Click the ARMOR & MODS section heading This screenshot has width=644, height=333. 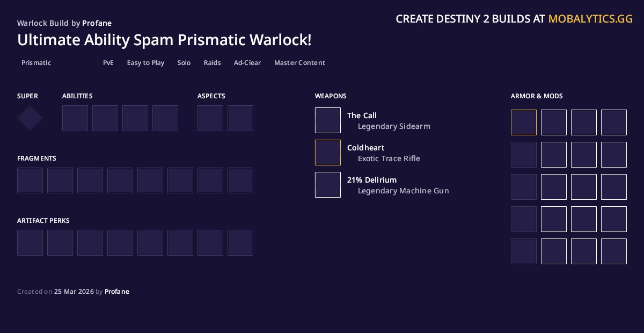(537, 96)
